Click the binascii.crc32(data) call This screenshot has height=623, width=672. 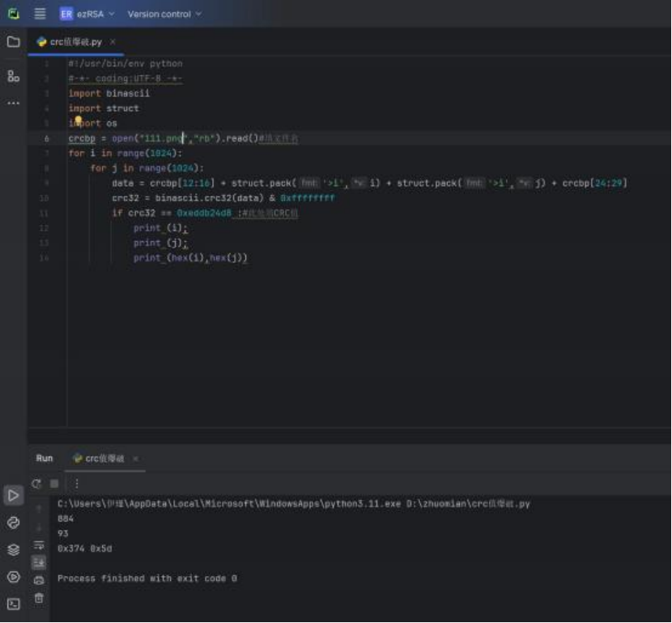tap(209, 198)
